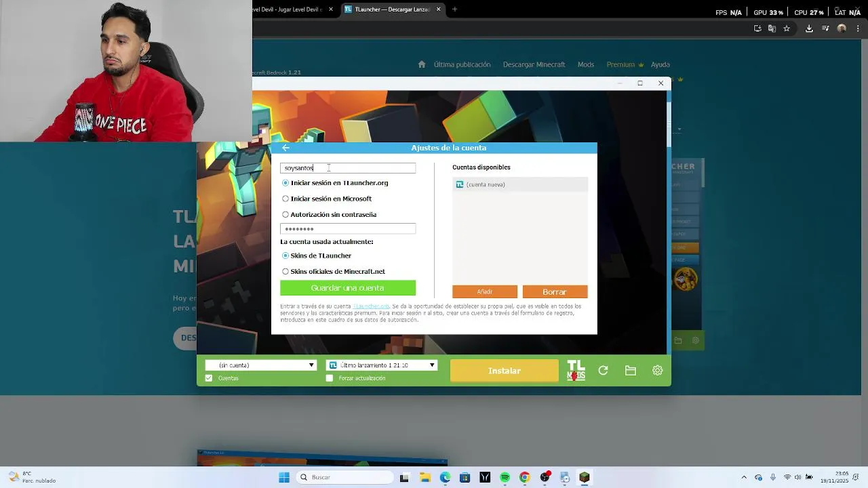Image resolution: width=868 pixels, height=488 pixels.
Task: Open Spotify from the taskbar
Action: [x=505, y=477]
